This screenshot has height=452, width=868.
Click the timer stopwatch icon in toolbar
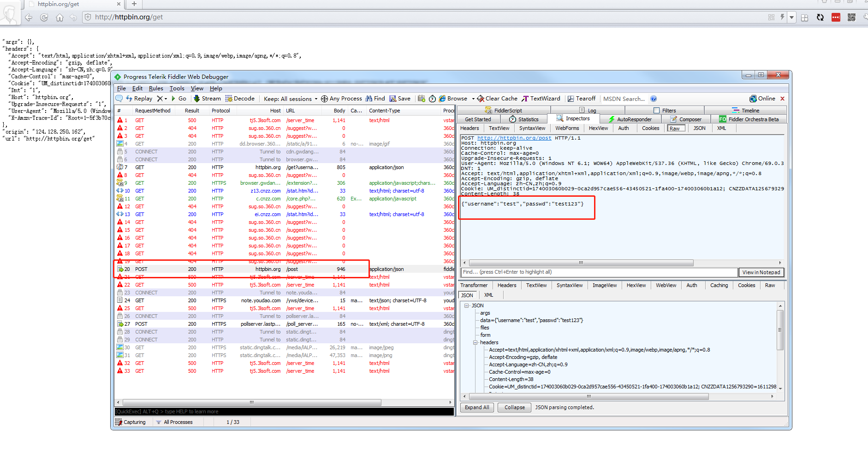(432, 99)
